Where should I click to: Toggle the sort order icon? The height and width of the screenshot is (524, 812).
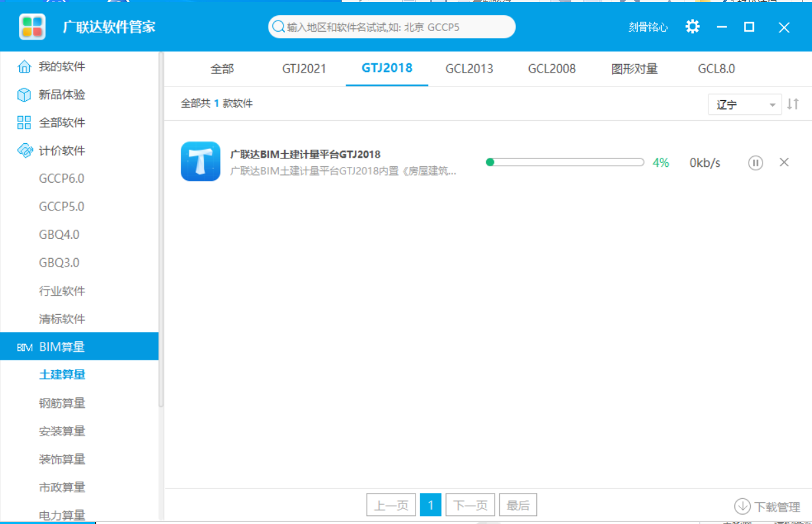(793, 104)
